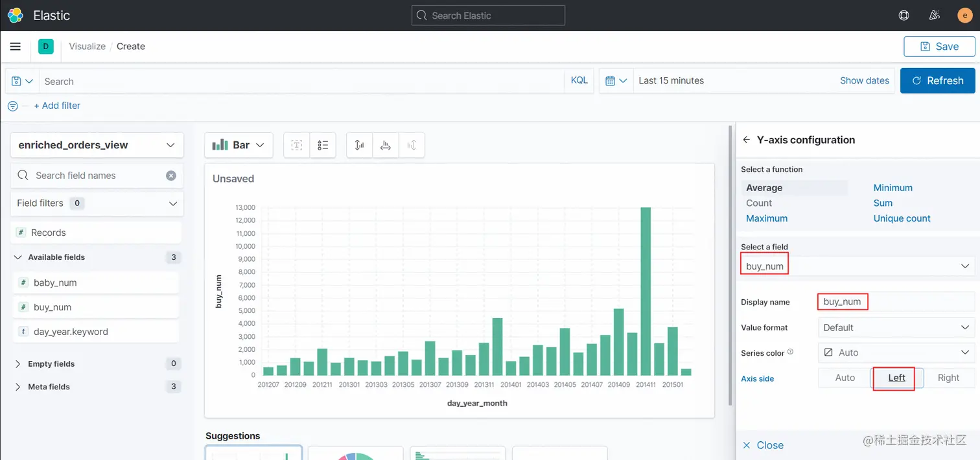Click the Show dates link

point(864,80)
